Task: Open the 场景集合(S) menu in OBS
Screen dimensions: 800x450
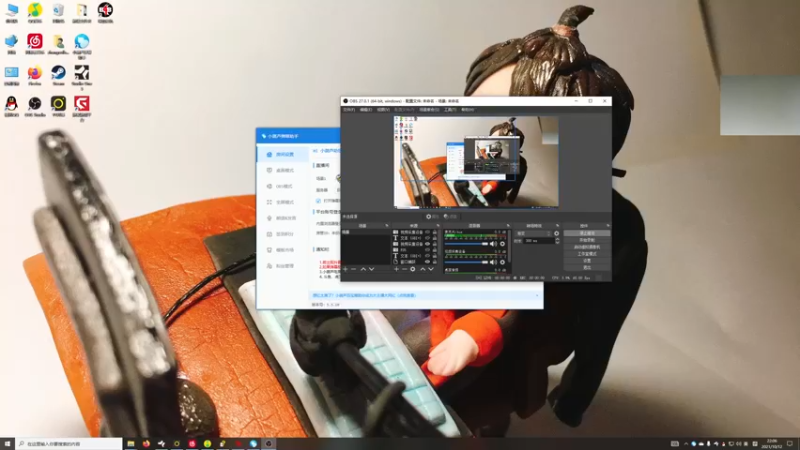Action: pyautogui.click(x=429, y=109)
